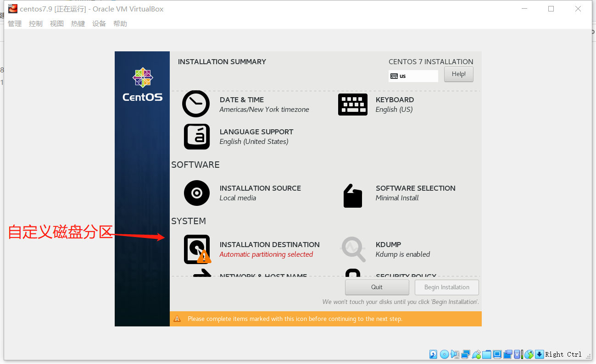Click the 'Minimal Install' text
596x364 pixels.
(397, 198)
